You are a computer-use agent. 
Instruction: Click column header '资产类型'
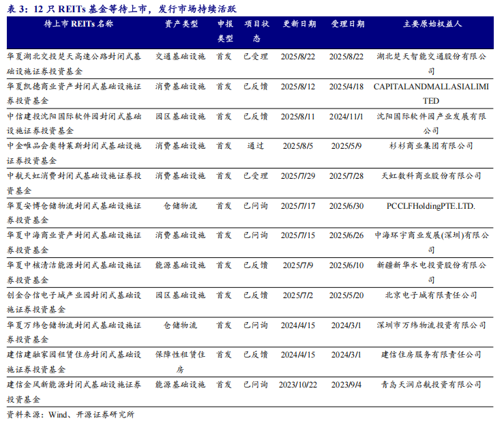point(181,24)
